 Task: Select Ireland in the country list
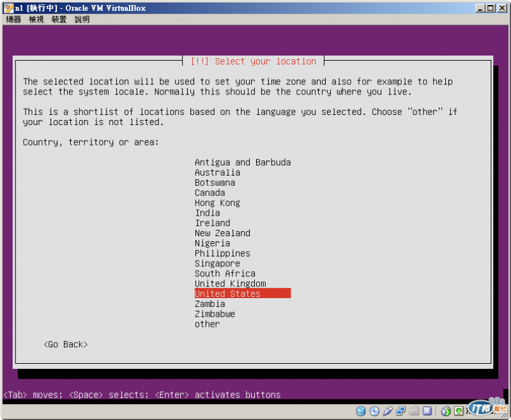(x=213, y=223)
